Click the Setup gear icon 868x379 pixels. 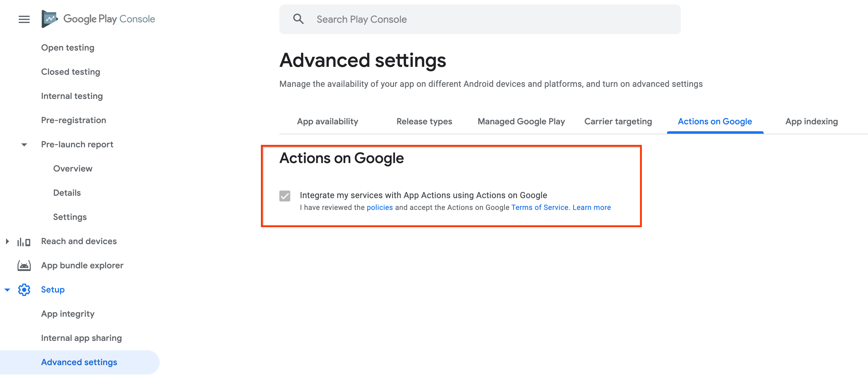(x=24, y=289)
